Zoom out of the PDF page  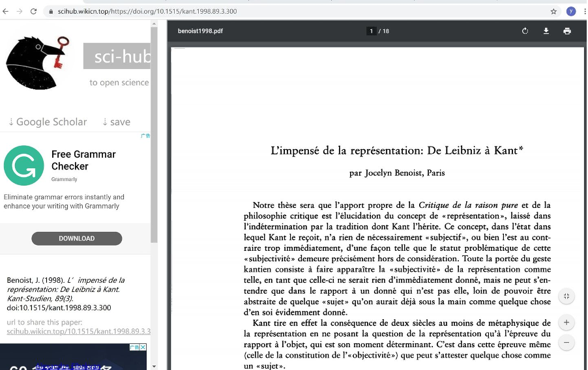(x=566, y=343)
